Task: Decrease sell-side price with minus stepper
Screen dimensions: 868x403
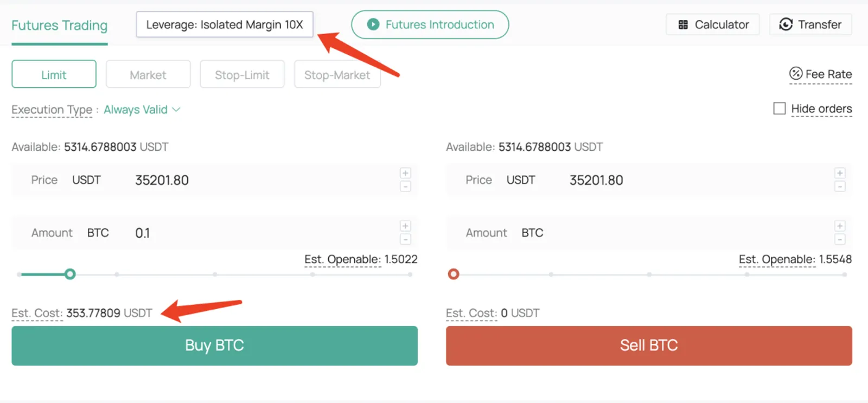Action: pos(840,187)
